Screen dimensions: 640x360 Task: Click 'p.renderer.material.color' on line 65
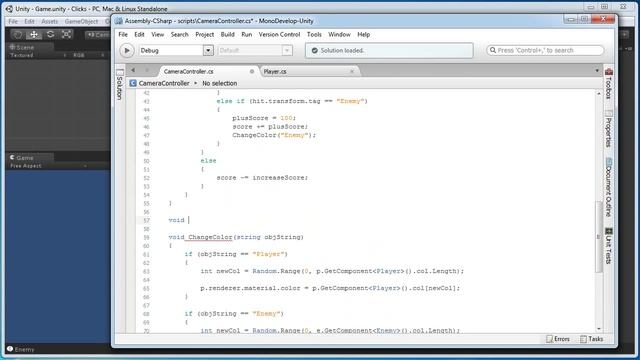coord(250,288)
